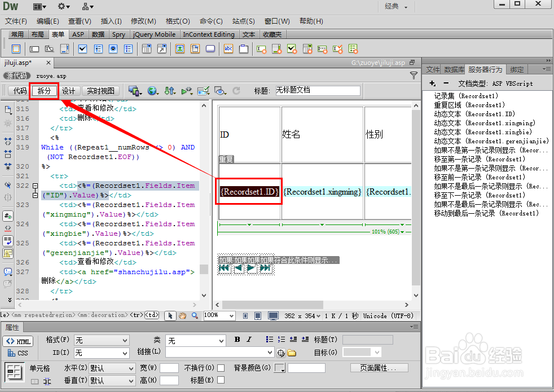This screenshot has height=392, width=554.
Task: Close the jiluji.asp document tab
Action: point(49,63)
